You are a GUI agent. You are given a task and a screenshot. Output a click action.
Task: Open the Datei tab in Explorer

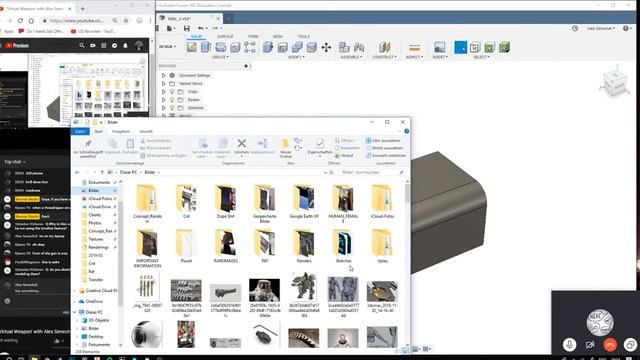point(80,131)
